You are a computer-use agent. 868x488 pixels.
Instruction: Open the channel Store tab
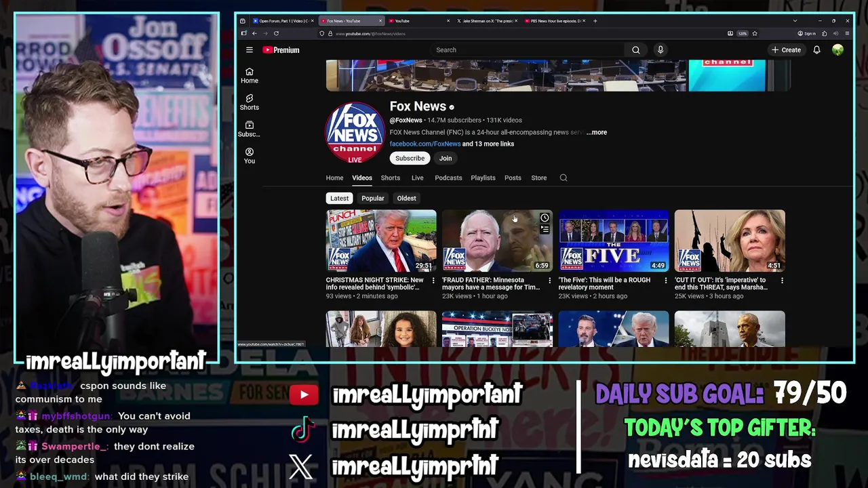click(x=538, y=178)
